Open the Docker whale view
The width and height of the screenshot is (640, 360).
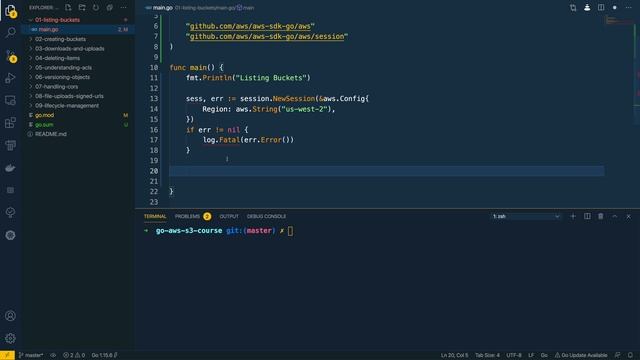point(11,168)
